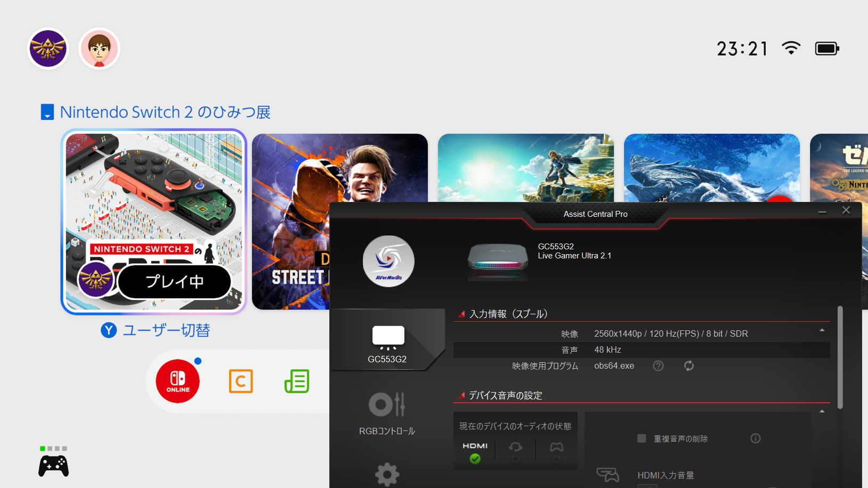Open the green News icon
Viewport: 868px width, 488px height.
[x=297, y=381]
